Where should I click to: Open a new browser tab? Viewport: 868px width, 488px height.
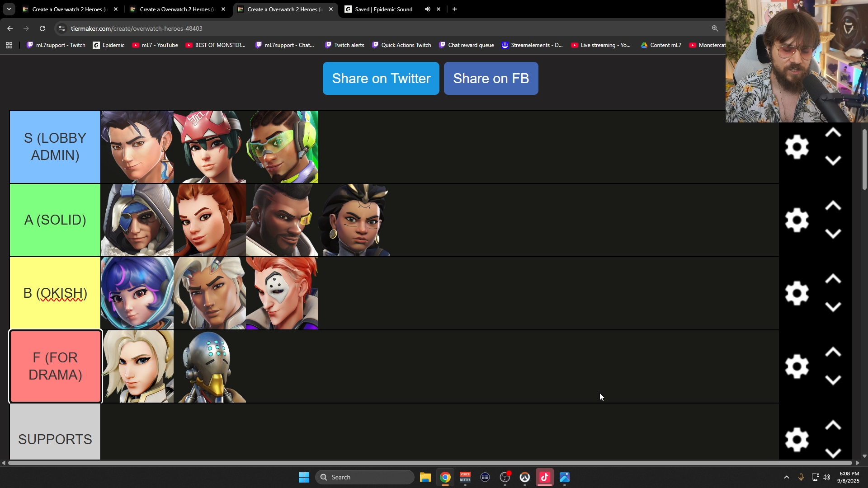455,9
